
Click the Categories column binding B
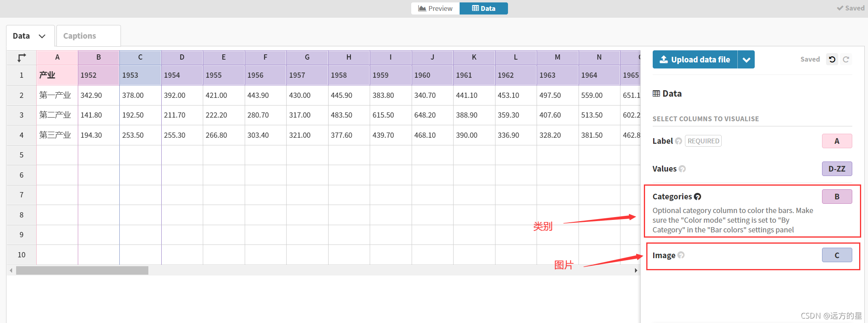click(x=837, y=197)
